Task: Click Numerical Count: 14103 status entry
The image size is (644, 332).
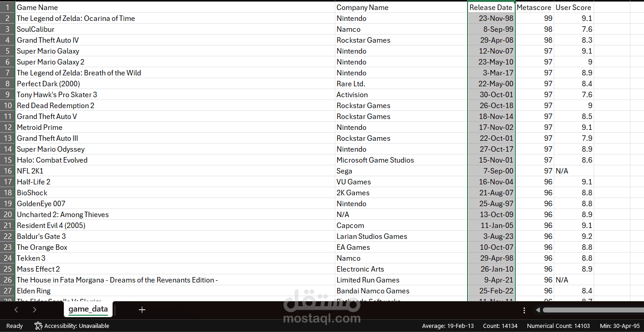Action: click(559, 326)
